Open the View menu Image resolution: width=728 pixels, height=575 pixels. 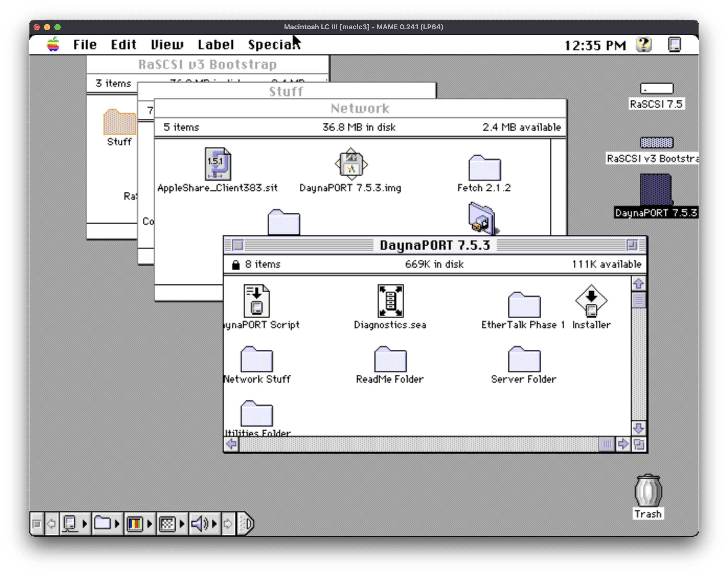click(x=167, y=45)
